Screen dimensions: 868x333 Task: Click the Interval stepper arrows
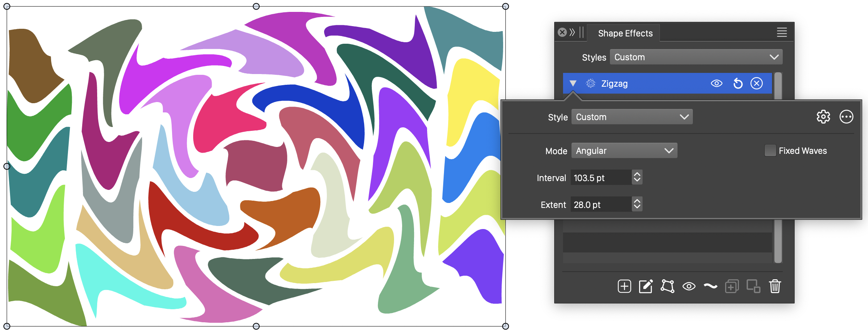click(x=637, y=177)
